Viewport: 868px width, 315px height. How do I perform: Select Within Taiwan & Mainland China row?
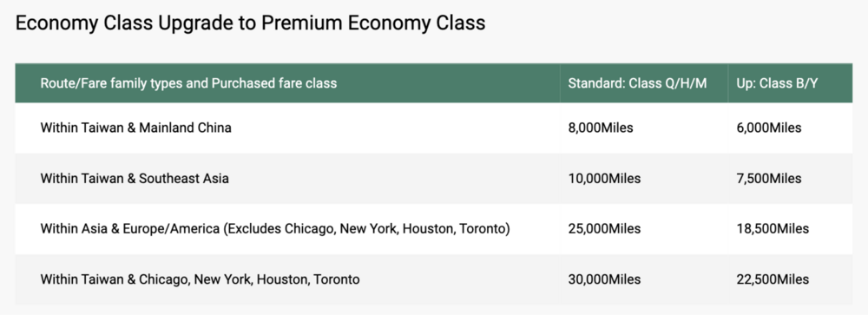(433, 128)
